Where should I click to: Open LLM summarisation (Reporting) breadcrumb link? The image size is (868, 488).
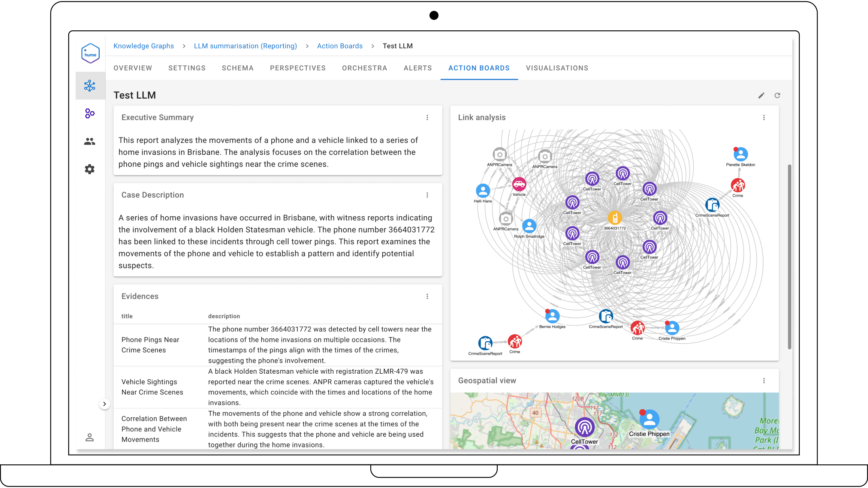coord(245,46)
